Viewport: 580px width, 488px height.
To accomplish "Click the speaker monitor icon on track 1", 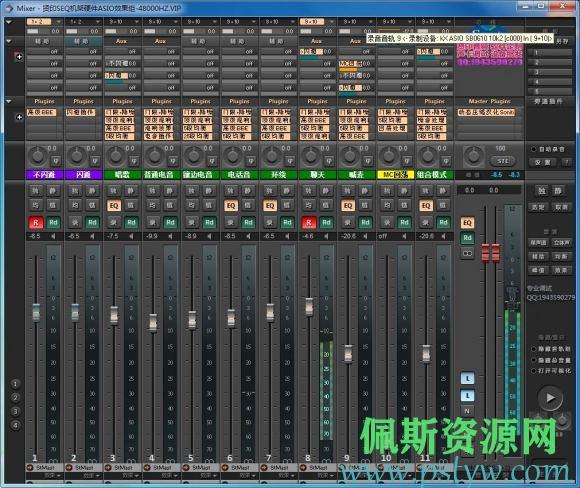I will coord(53,236).
